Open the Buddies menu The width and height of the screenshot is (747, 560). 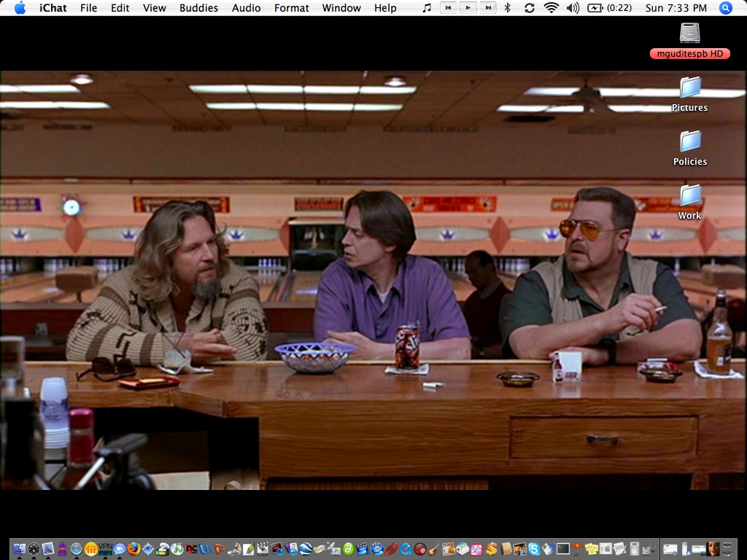(198, 8)
